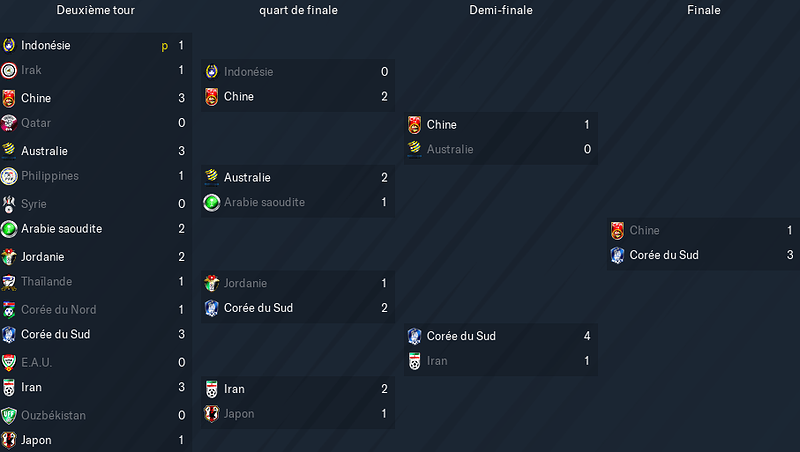Select Jordanie in Deuxième tour
The height and width of the screenshot is (452, 800).
point(42,257)
